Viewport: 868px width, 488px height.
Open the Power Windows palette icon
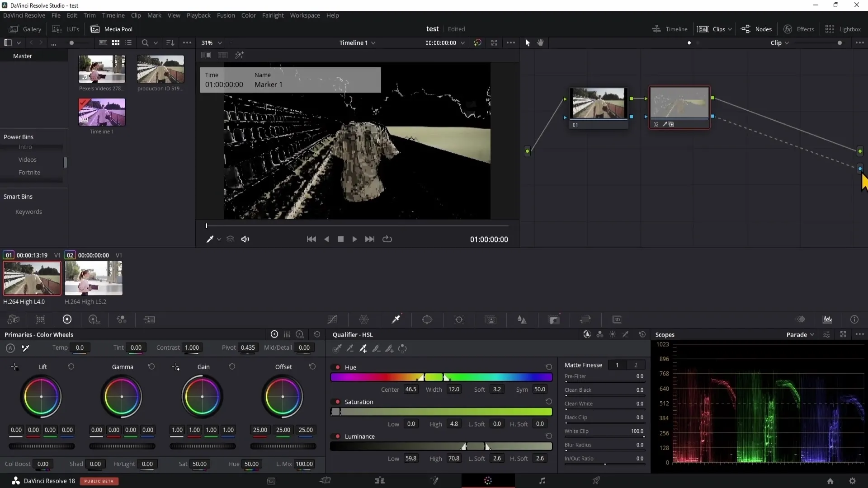427,319
